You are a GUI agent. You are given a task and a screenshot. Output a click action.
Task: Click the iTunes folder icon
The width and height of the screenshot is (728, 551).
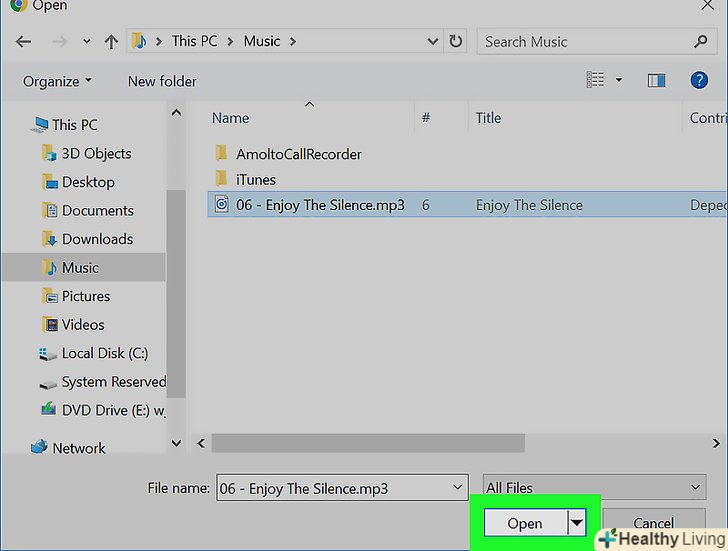pos(221,178)
